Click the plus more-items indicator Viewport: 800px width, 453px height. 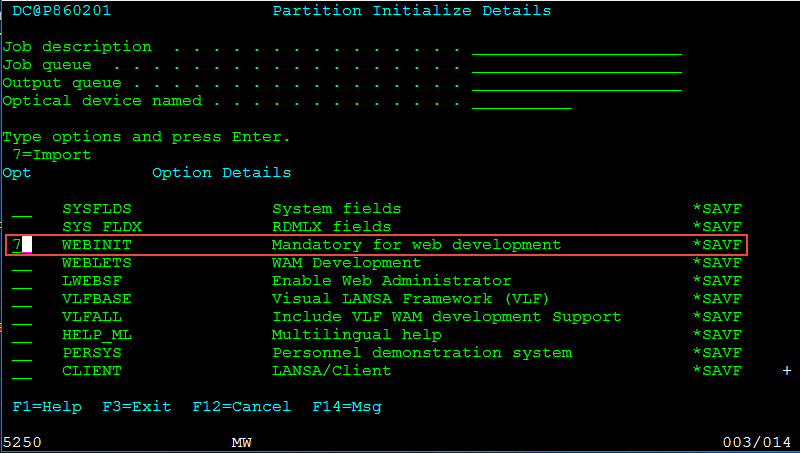click(786, 371)
